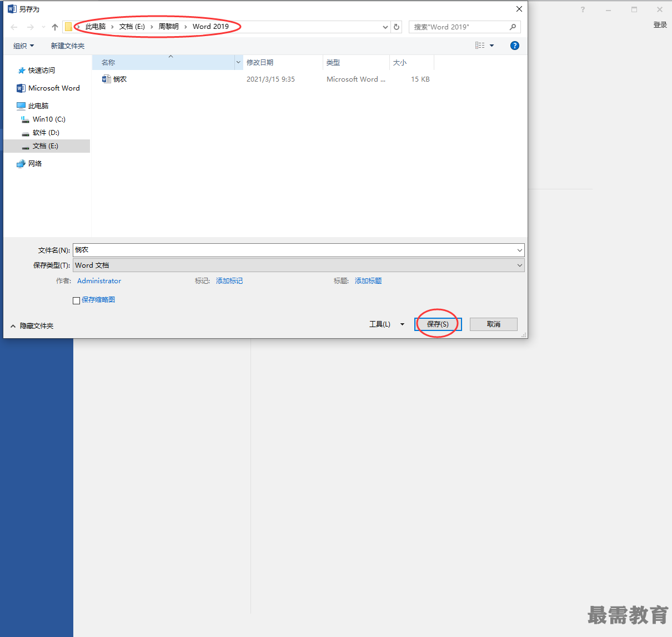Click the search magnifier icon
Screen dimensions: 672x637
click(513, 27)
